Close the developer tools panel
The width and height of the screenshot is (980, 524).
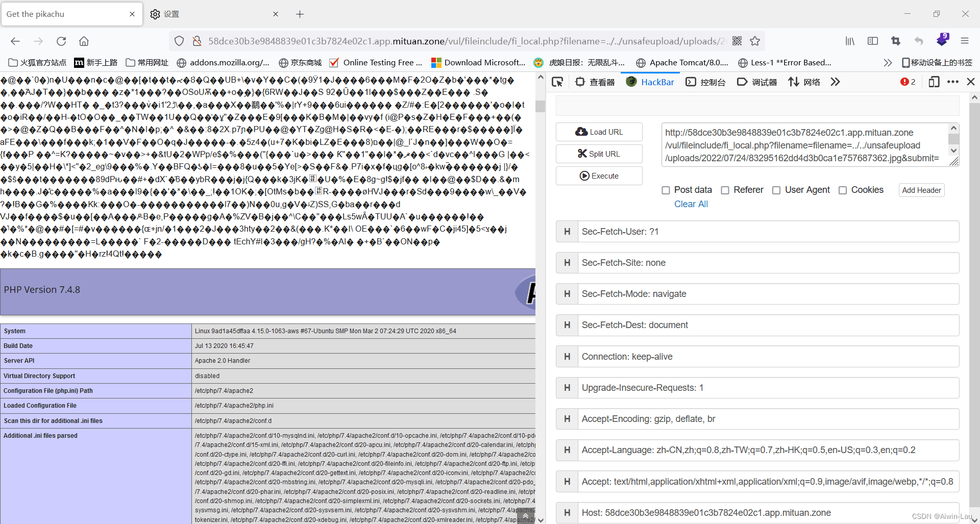(x=971, y=82)
